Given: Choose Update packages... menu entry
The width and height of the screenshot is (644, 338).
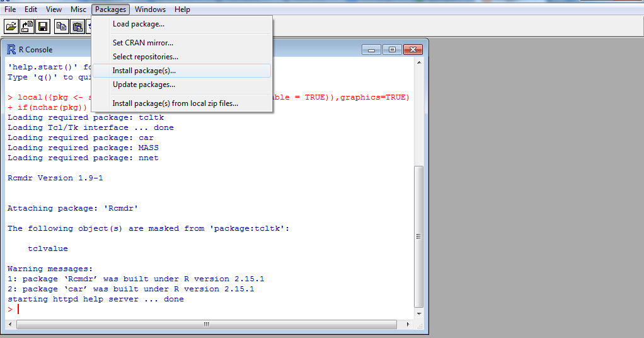Looking at the screenshot, I should click(181, 84).
